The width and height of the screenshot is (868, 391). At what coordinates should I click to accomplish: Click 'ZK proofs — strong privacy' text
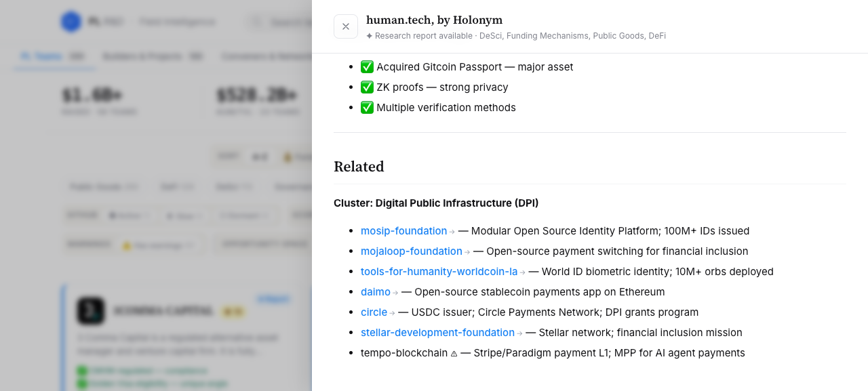442,87
